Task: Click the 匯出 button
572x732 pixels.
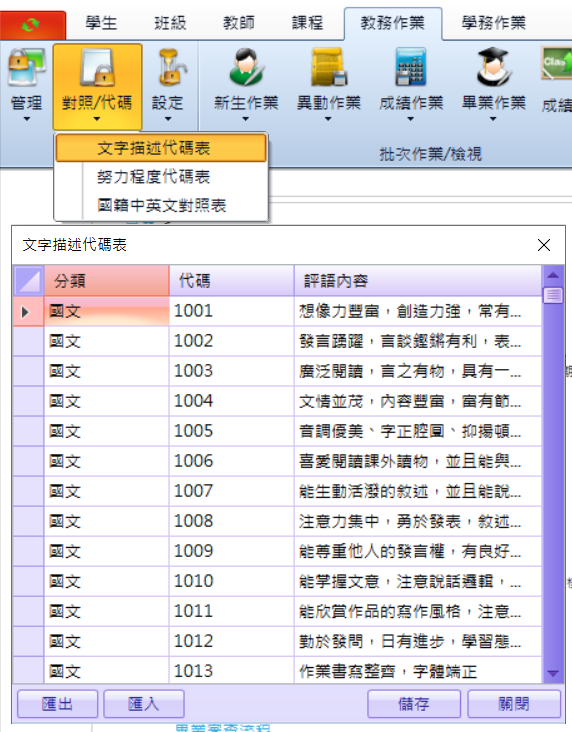Action: coord(57,704)
